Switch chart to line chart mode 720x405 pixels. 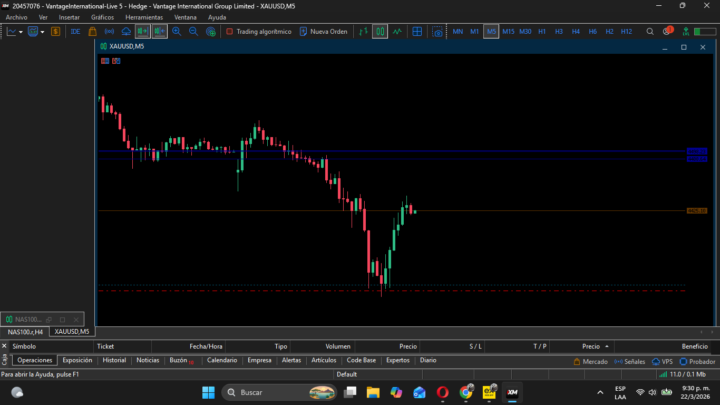(x=397, y=32)
